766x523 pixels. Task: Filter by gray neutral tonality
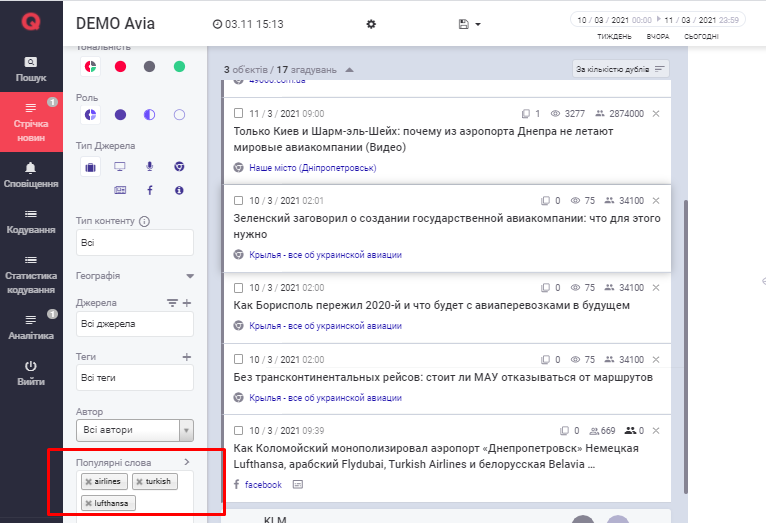coord(149,66)
